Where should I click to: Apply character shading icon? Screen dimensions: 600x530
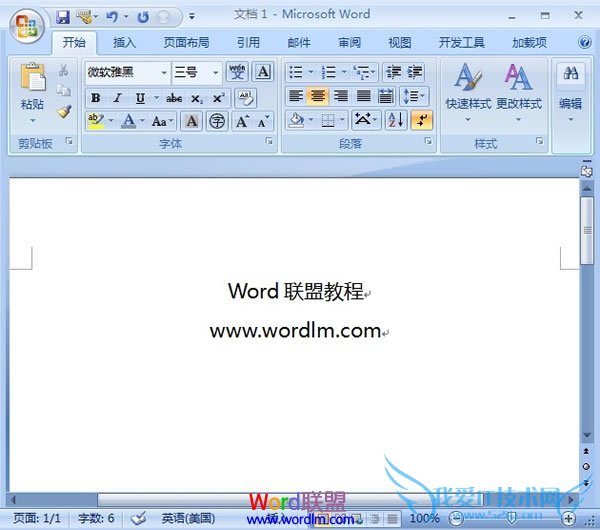pos(192,121)
